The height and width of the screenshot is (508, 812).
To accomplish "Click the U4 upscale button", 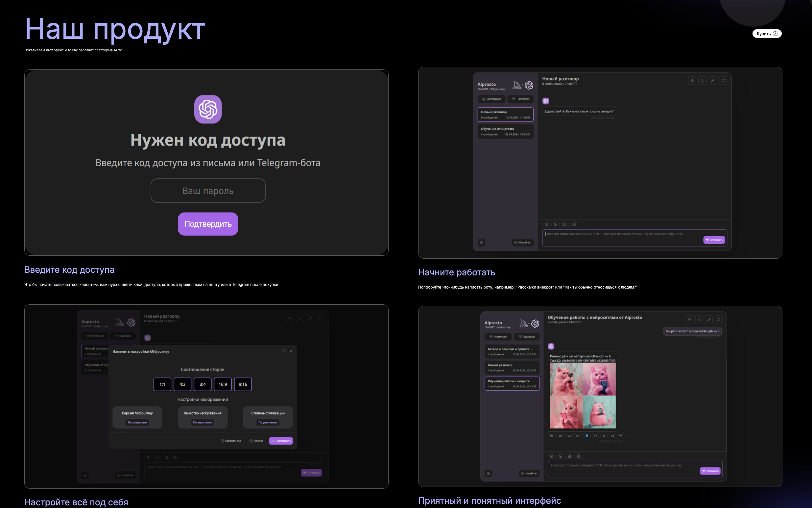I will (x=578, y=436).
